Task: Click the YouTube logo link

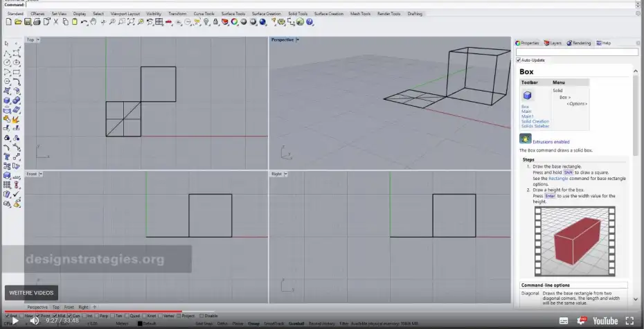Action: (605, 321)
